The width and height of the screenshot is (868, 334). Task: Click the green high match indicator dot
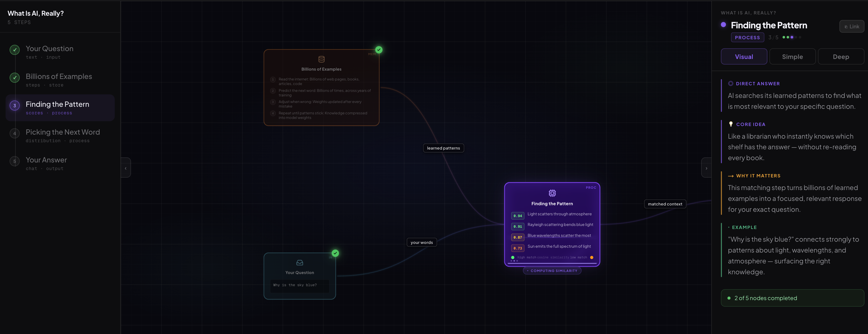click(x=513, y=257)
